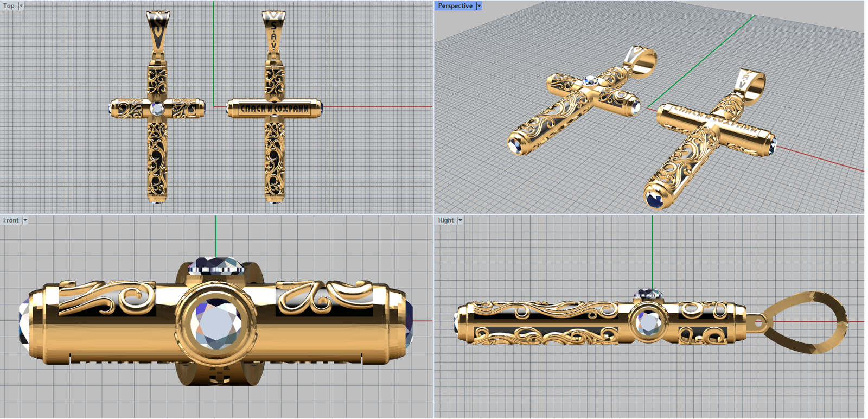Select the top-set gemstone in Front view
Image resolution: width=868 pixels, height=419 pixels.
[216, 265]
